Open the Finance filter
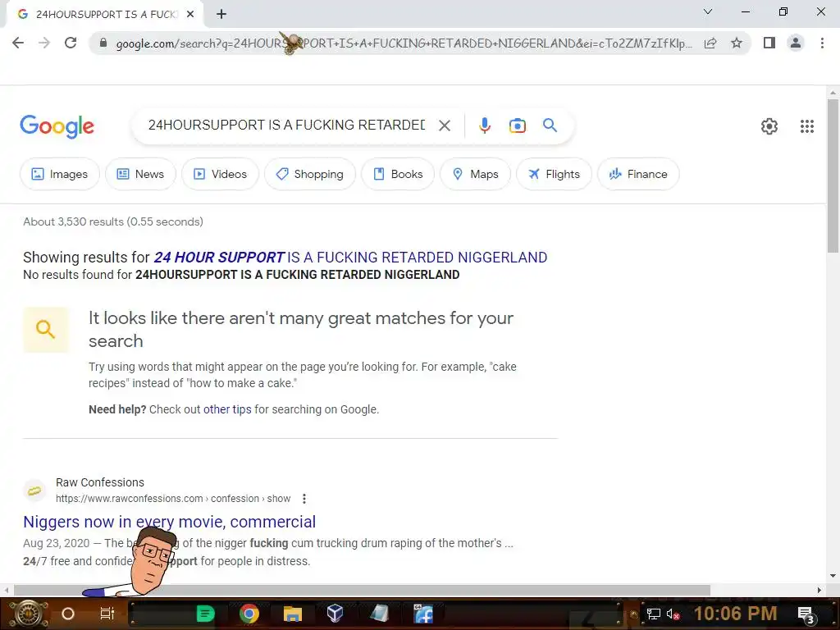Viewport: 840px width, 630px height. coord(638,174)
